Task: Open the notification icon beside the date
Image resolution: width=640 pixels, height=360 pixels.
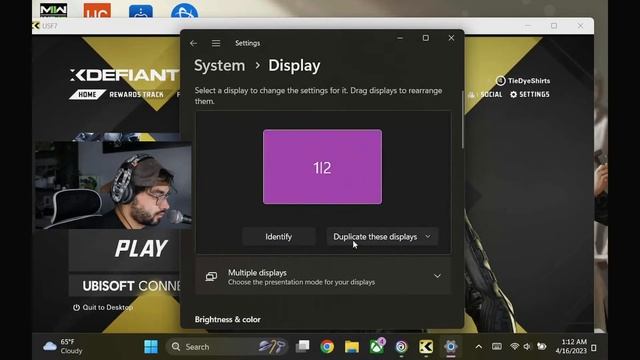Action: [x=594, y=348]
